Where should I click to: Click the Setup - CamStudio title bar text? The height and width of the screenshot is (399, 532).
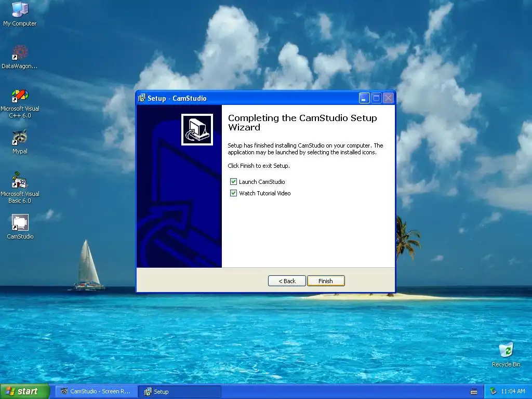point(177,98)
